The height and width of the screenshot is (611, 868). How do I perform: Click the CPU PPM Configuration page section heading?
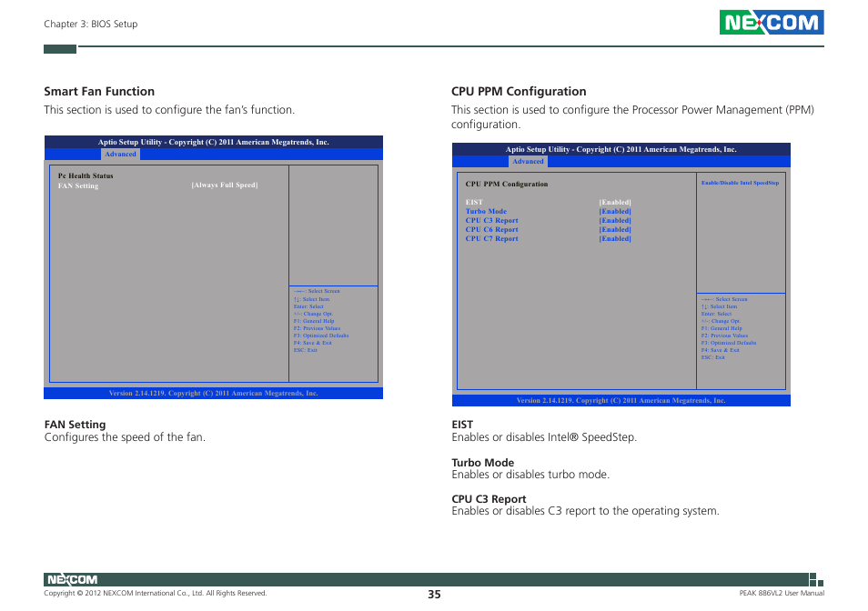[x=519, y=91]
